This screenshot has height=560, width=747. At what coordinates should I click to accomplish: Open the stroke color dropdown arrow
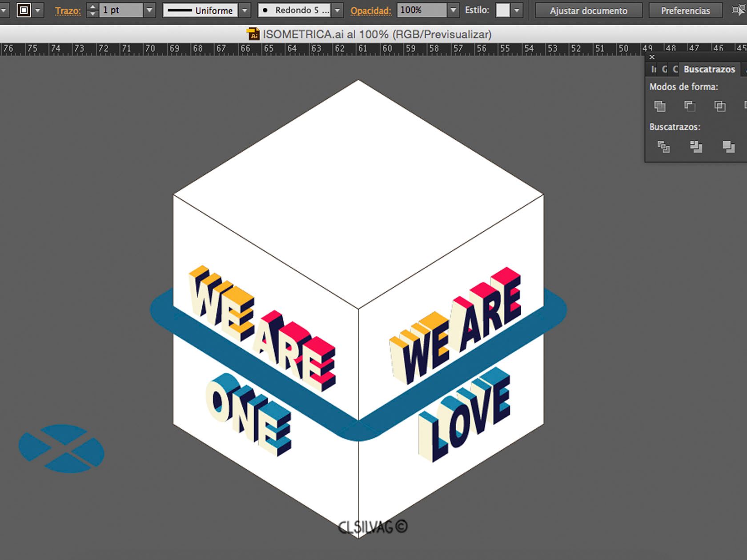38,10
